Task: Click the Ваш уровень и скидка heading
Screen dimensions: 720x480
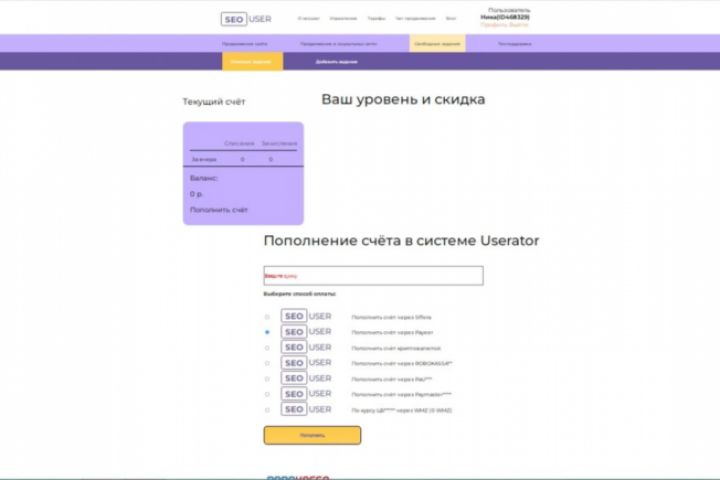Action: coord(403,99)
